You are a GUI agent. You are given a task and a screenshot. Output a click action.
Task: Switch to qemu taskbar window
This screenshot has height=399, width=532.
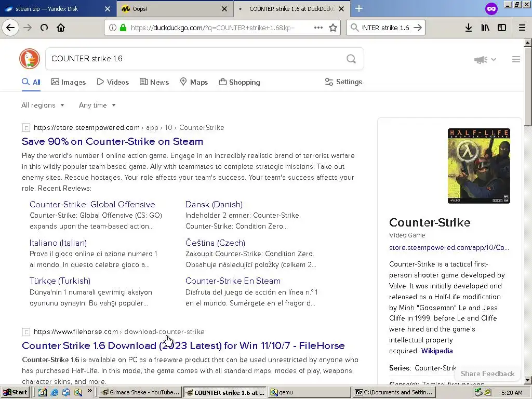(310, 393)
